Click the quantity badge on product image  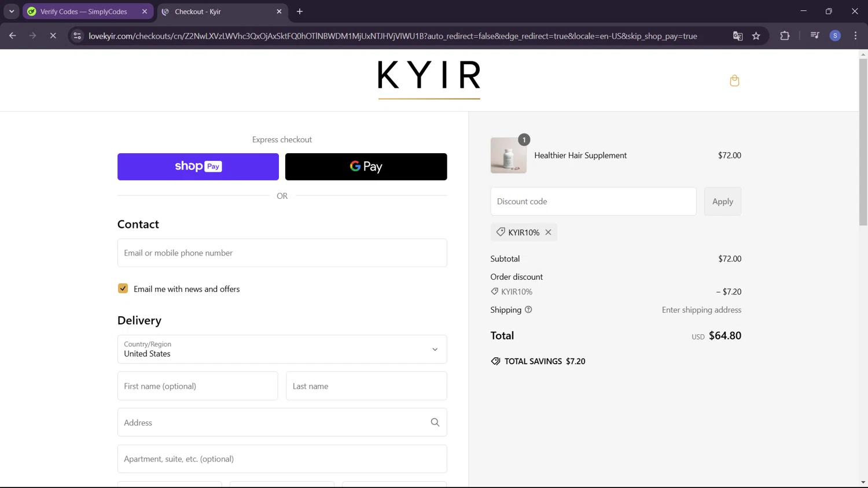point(524,140)
